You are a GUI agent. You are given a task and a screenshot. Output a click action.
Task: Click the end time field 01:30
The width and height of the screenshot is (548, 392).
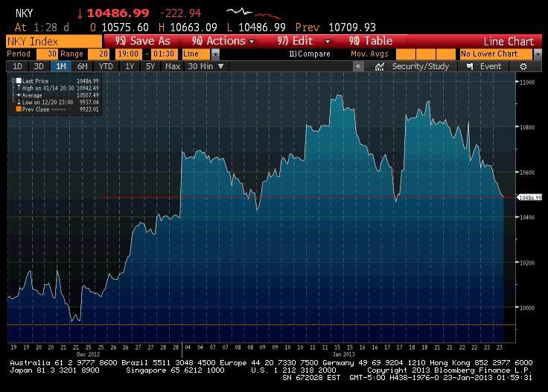164,54
